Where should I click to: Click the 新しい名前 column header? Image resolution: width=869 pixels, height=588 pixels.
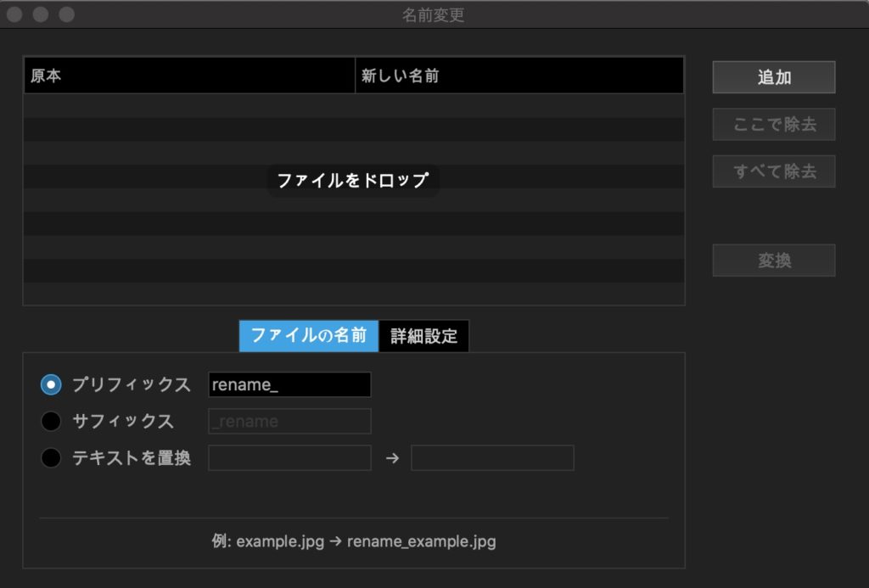(519, 76)
